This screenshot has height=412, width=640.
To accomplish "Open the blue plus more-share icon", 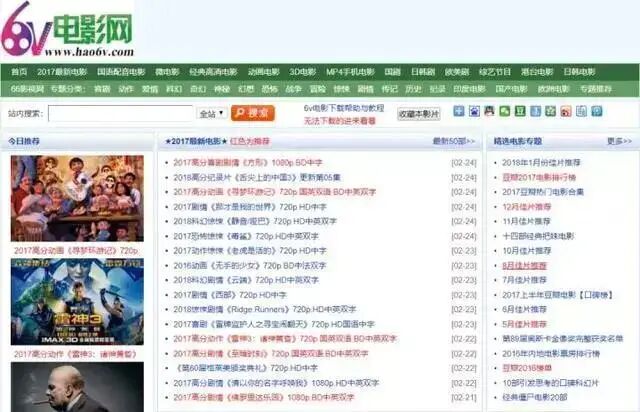I will (x=459, y=111).
